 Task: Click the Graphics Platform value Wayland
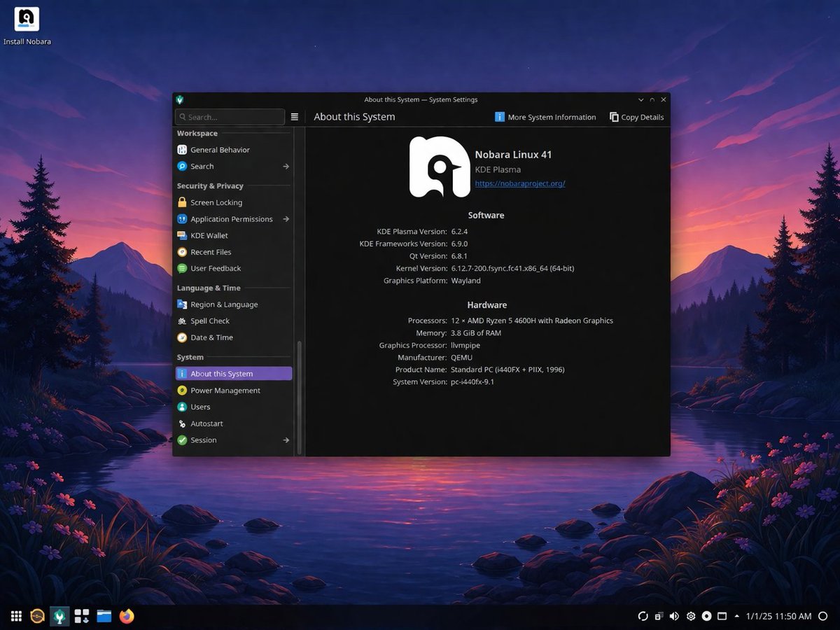coord(465,281)
